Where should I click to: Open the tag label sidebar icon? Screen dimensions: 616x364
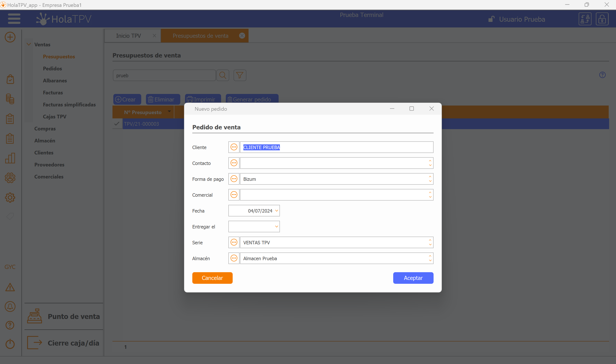[10, 216]
